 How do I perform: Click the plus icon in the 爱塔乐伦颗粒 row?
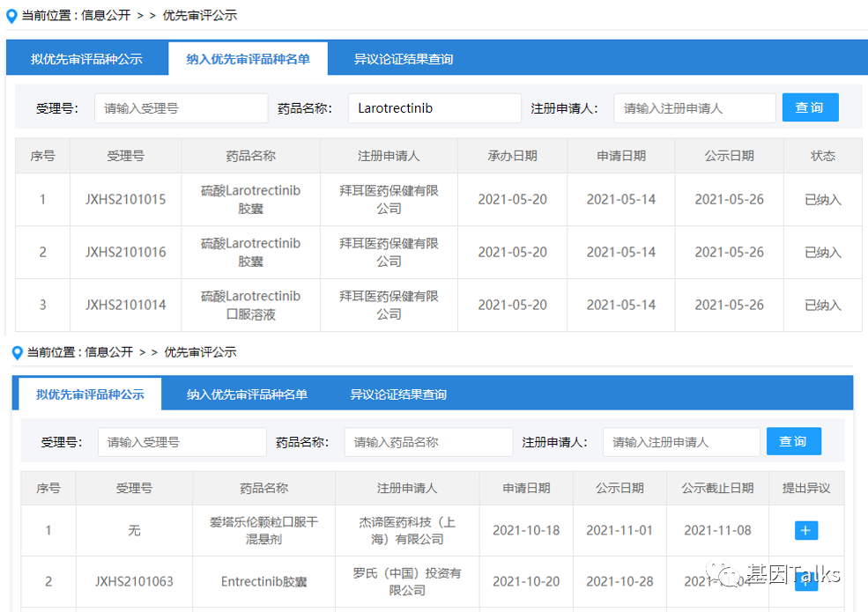pyautogui.click(x=806, y=530)
